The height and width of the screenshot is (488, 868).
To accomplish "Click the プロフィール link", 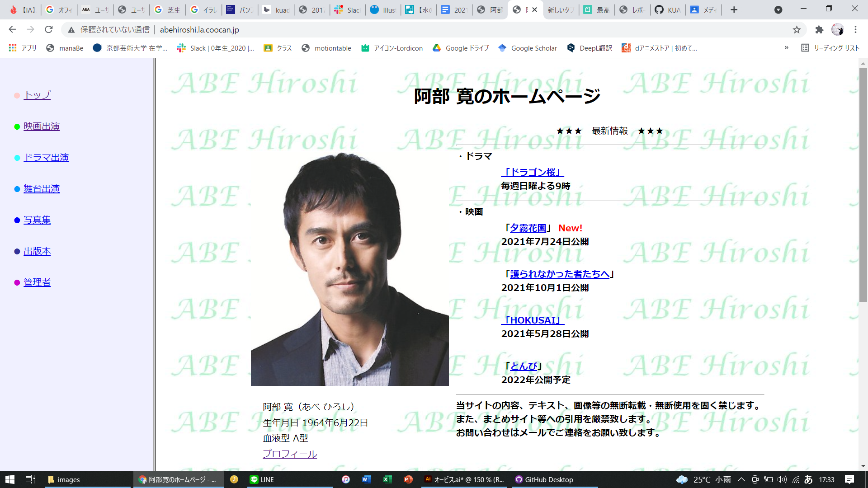I will click(x=290, y=454).
